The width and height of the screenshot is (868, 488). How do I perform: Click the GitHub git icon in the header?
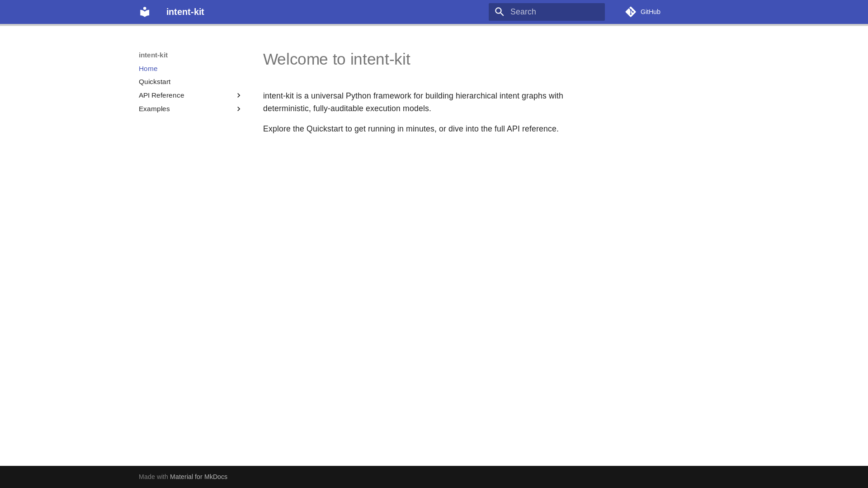[x=631, y=12]
